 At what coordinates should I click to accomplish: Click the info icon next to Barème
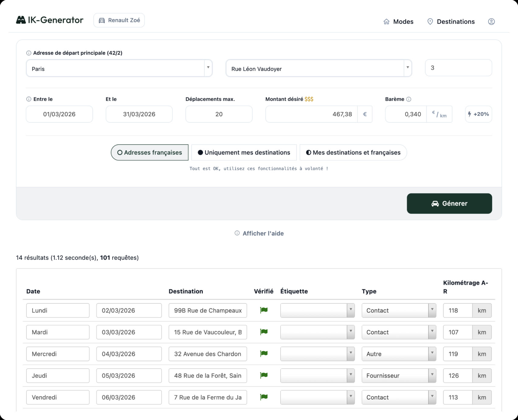point(409,99)
